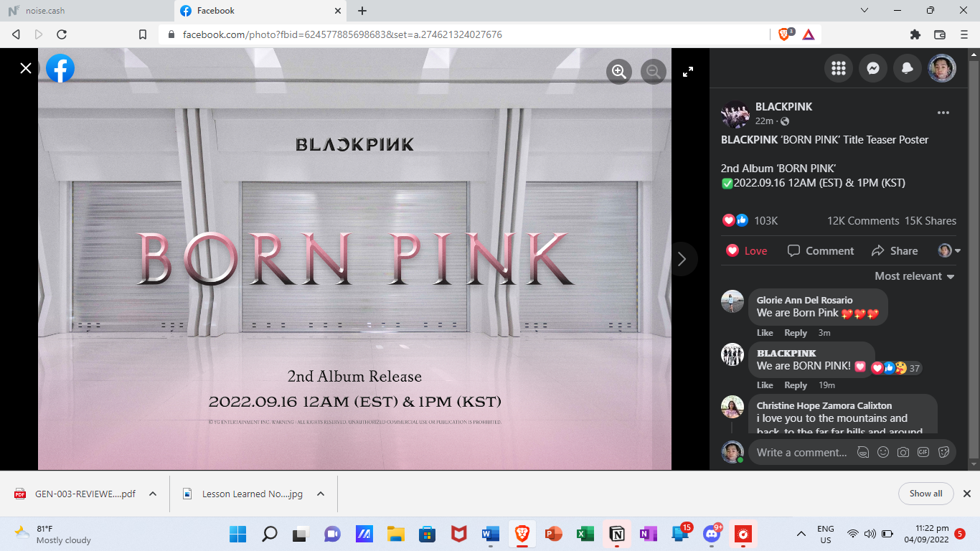This screenshot has width=980, height=551.
Task: Open the tab search dropdown
Action: click(864, 11)
